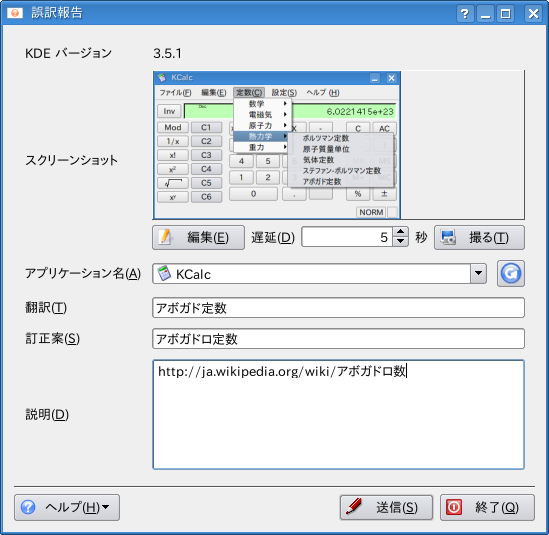
Task: Open the ヘルプ(H) dropdown button
Action: [67, 507]
